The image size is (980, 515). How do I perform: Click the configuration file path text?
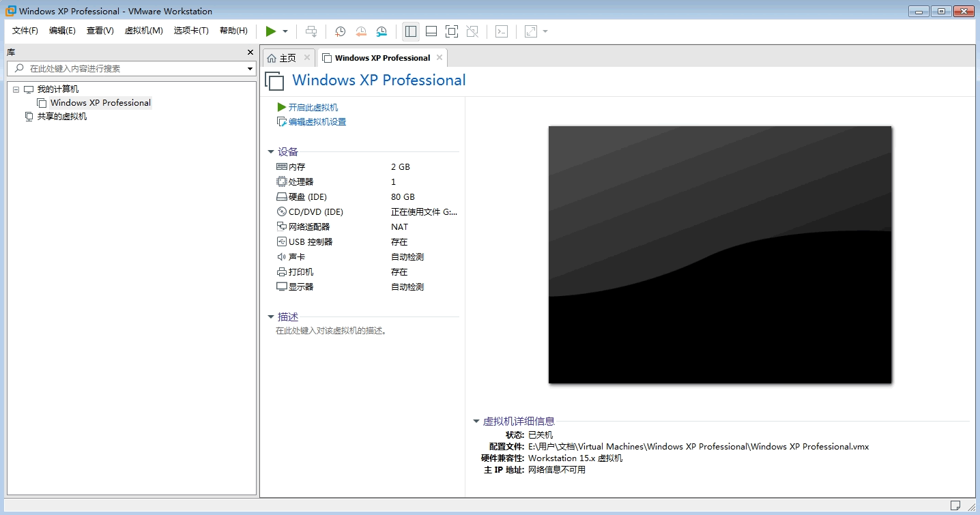tap(698, 447)
